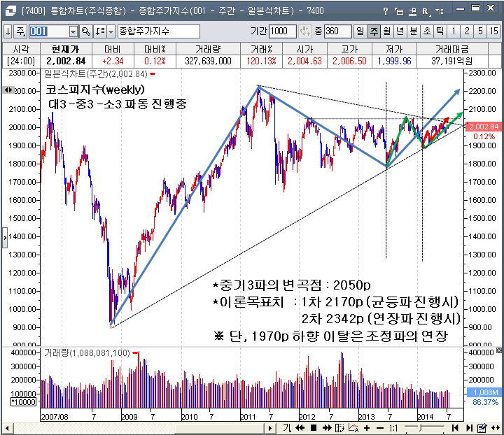Image resolution: width=504 pixels, height=435 pixels.
Task: Click the horizontal scrollbar right arrow
Action: point(269,428)
